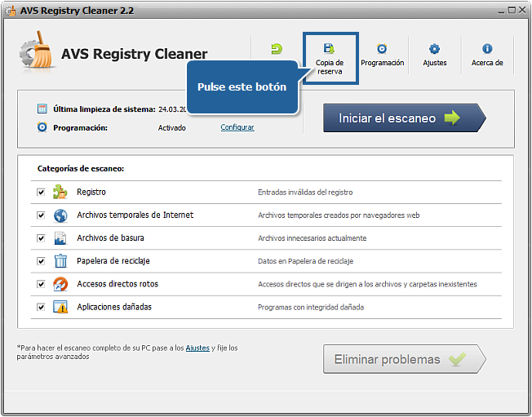This screenshot has height=417, width=532.
Task: Select the Archivos de basura label
Action: pyautogui.click(x=110, y=237)
